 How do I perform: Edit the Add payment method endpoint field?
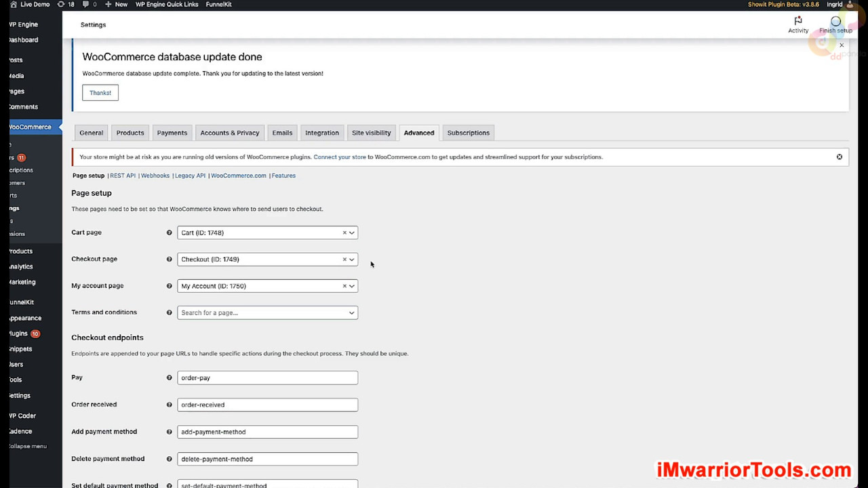pos(267,432)
